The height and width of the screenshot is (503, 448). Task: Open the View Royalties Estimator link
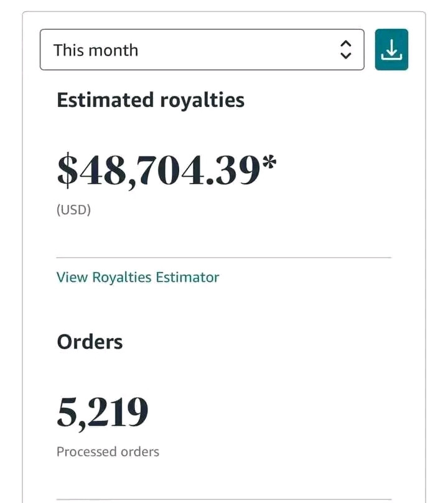(x=138, y=277)
